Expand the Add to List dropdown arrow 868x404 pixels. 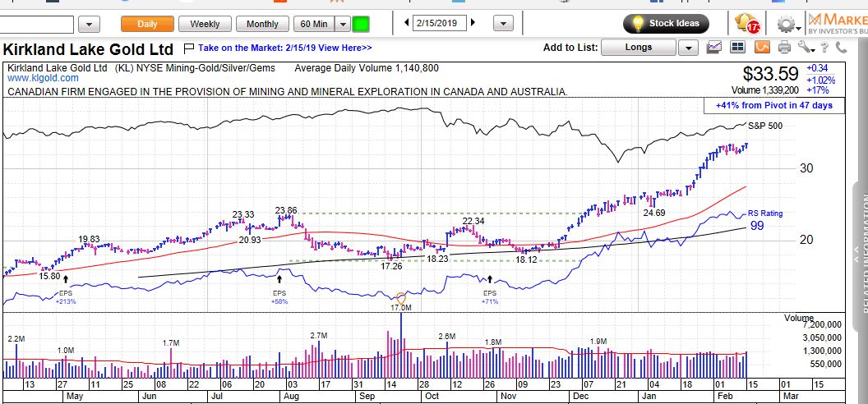(688, 48)
